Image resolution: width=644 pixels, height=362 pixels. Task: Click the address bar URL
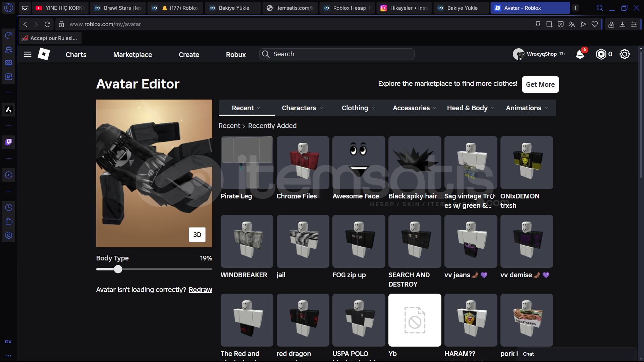(105, 24)
